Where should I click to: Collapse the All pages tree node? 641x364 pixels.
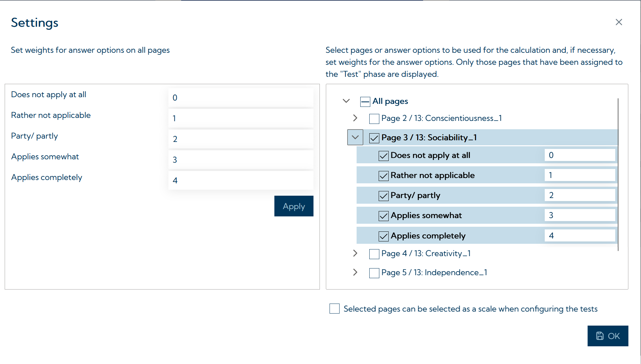[346, 101]
